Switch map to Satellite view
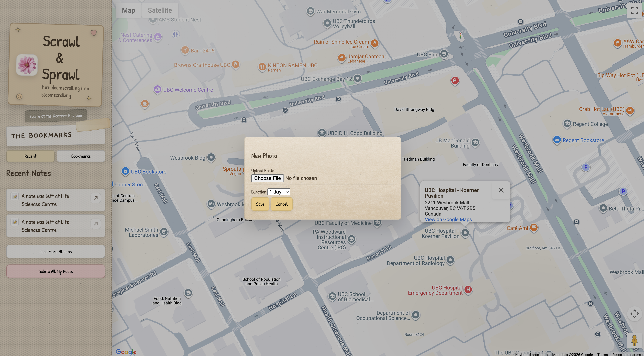Image resolution: width=644 pixels, height=356 pixels. (160, 10)
